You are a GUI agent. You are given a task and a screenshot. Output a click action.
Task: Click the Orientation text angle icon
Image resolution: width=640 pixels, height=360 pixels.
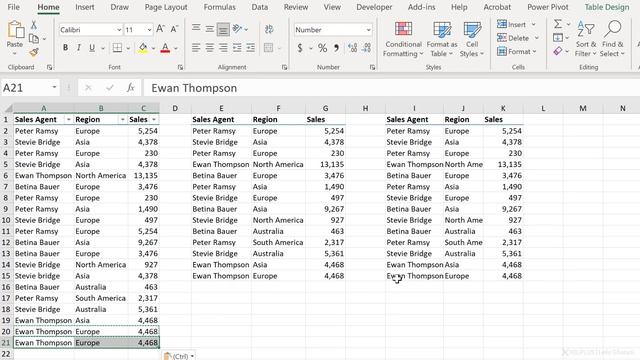click(238, 29)
